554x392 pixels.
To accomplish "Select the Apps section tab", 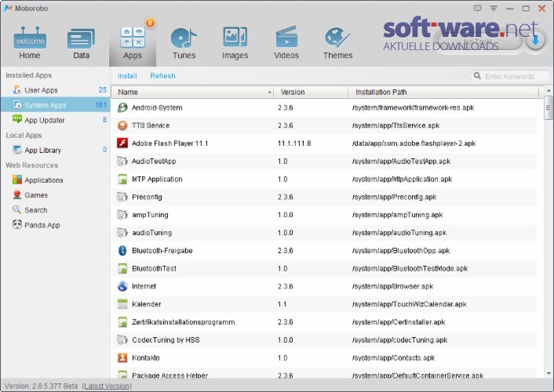I will [133, 43].
